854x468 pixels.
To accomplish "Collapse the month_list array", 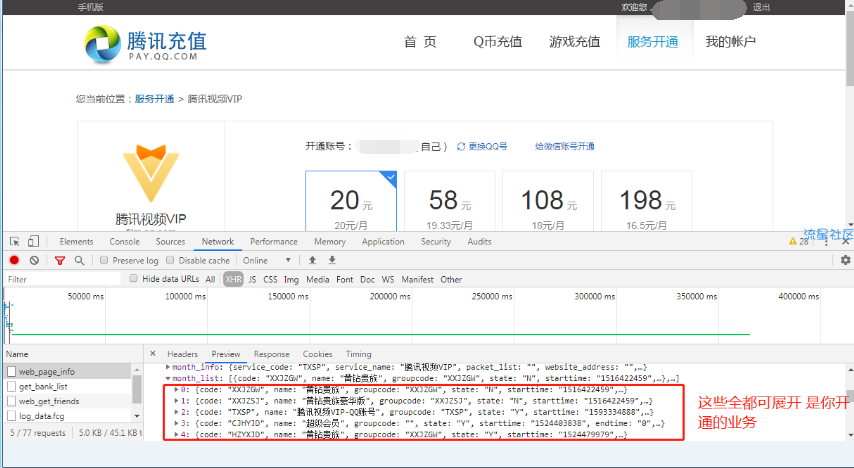I will click(x=168, y=378).
